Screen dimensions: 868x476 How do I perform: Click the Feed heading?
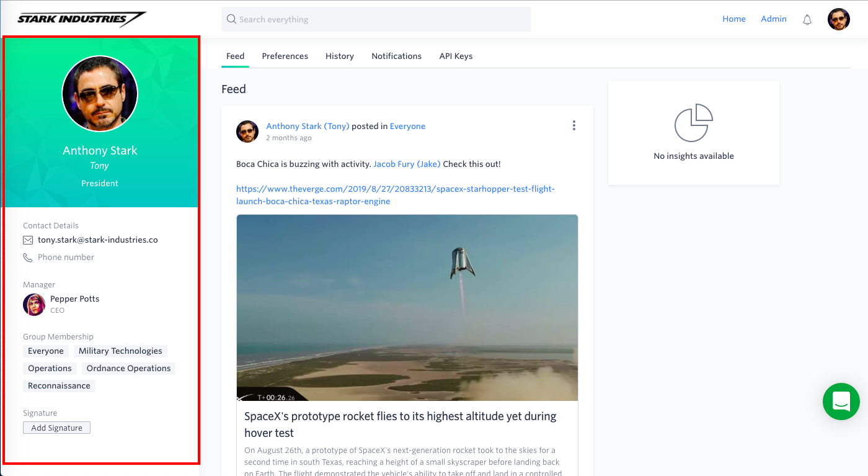coord(234,89)
